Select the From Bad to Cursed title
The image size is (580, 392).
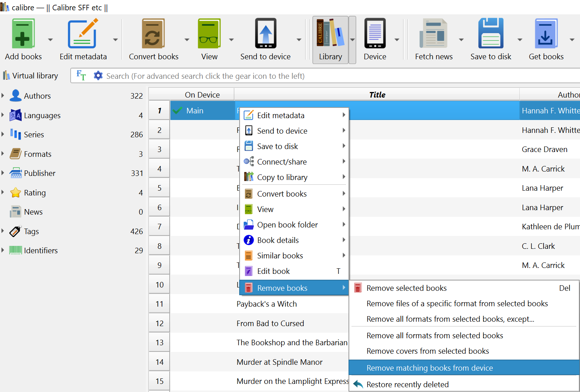coord(270,323)
